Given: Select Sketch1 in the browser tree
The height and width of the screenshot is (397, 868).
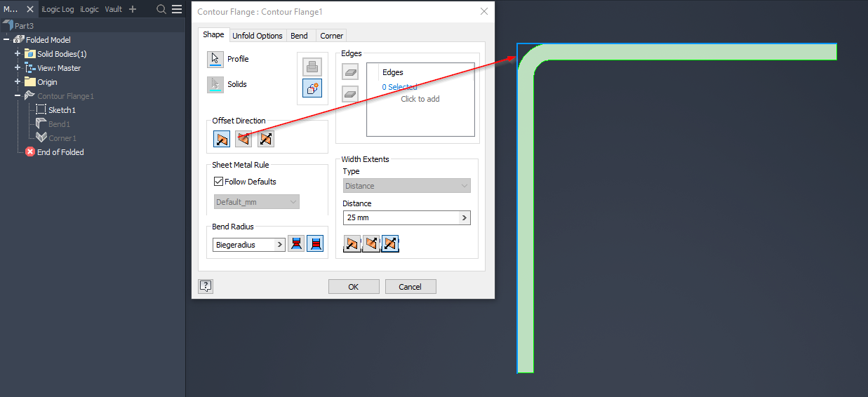Looking at the screenshot, I should 62,110.
